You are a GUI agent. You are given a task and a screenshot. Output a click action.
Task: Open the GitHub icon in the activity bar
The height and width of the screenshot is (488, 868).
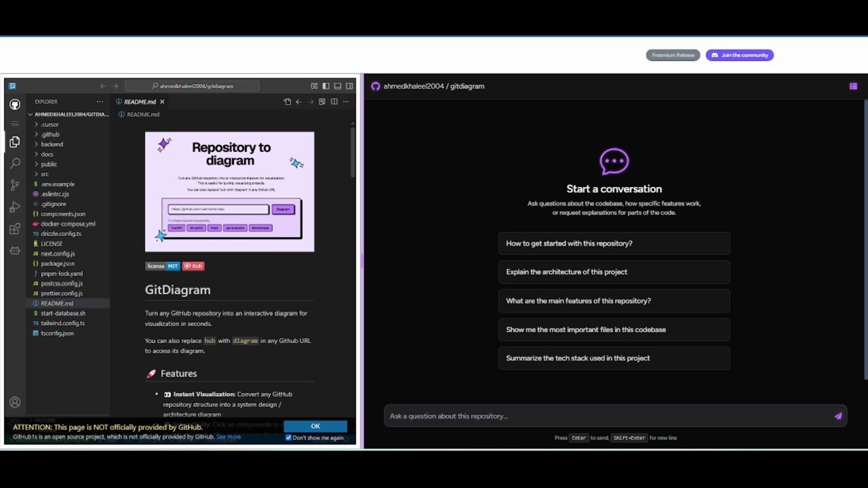(x=15, y=104)
